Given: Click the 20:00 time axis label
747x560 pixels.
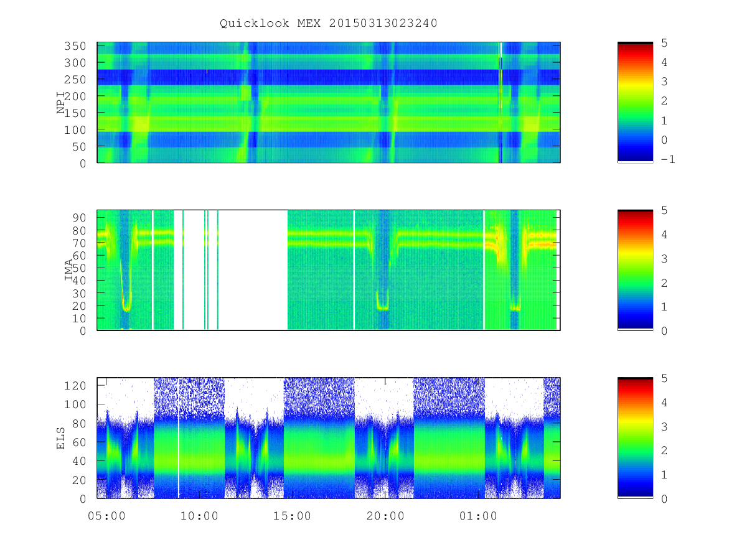Looking at the screenshot, I should 385,516.
